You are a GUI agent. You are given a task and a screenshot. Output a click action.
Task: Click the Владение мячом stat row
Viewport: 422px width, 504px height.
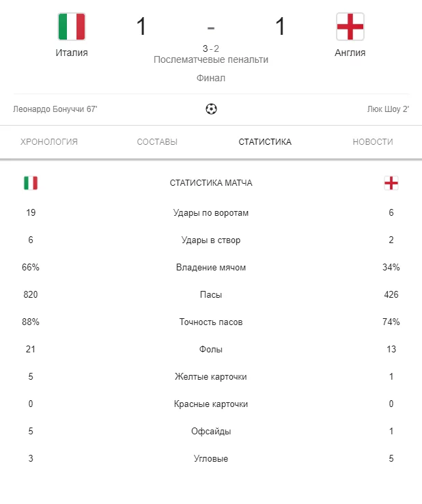211,268
